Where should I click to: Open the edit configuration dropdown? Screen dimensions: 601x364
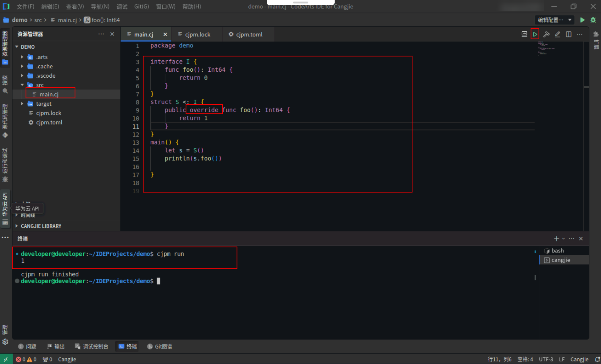554,20
